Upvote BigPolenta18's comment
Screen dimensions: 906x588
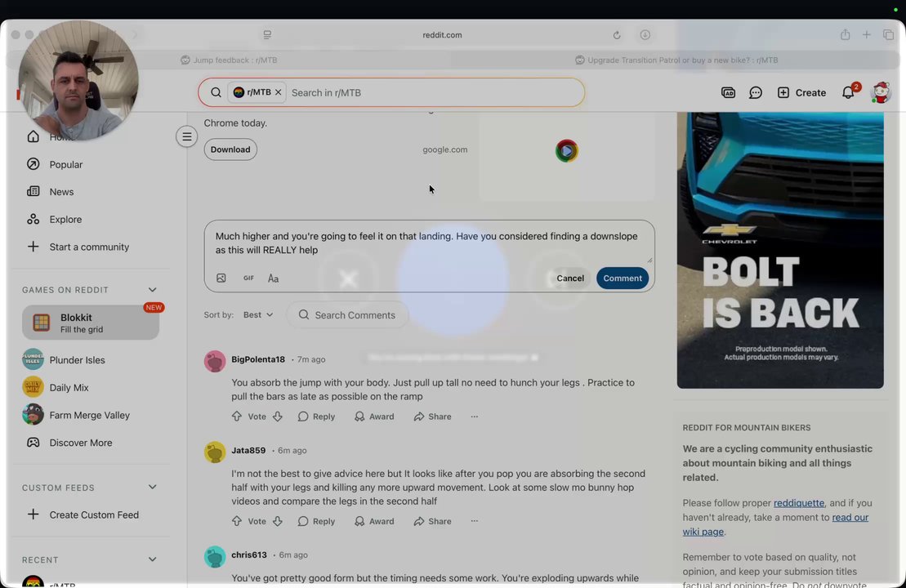(x=237, y=416)
